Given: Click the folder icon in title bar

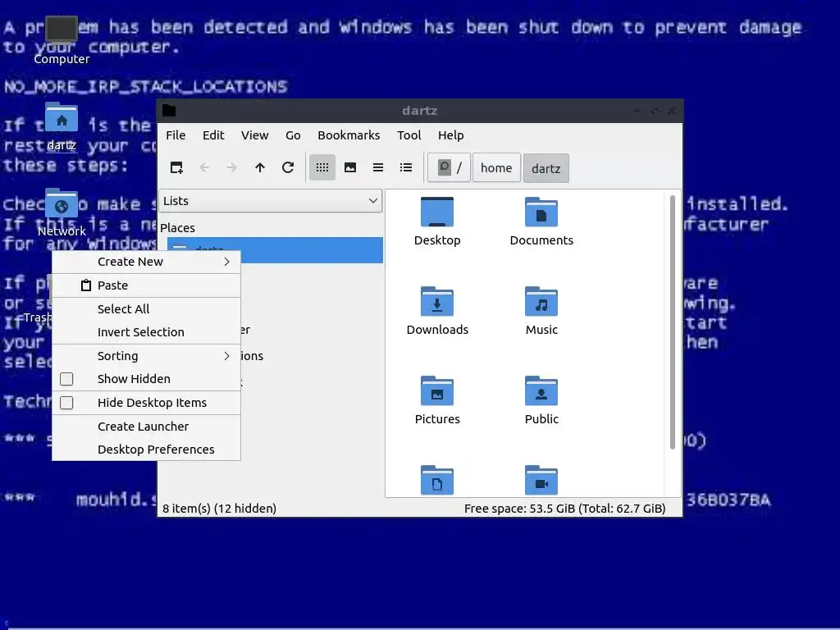Looking at the screenshot, I should tap(169, 111).
